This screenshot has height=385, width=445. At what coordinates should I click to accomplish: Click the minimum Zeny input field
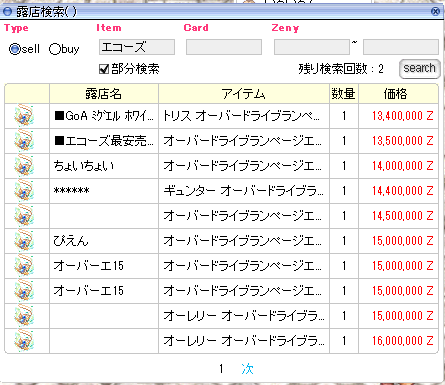pyautogui.click(x=312, y=47)
